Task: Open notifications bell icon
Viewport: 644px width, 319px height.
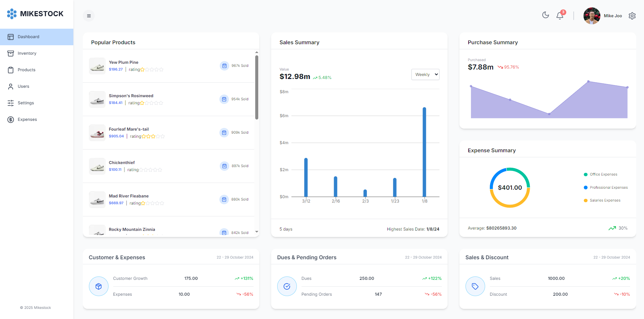Action: (x=560, y=16)
